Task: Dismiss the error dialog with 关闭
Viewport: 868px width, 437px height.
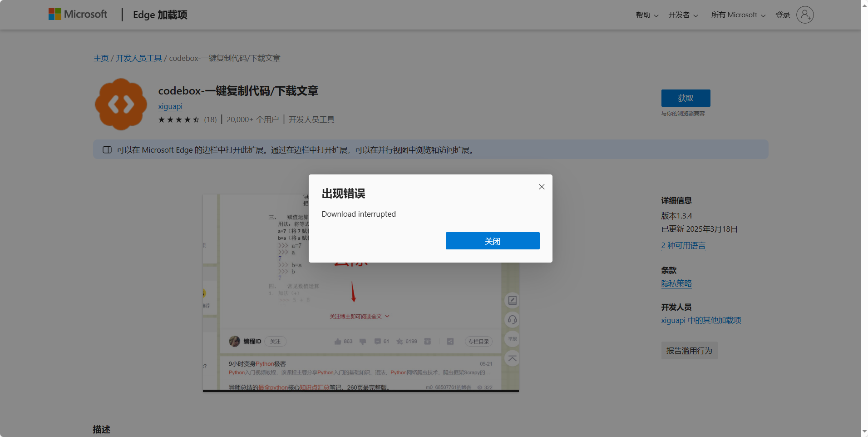Action: 492,241
